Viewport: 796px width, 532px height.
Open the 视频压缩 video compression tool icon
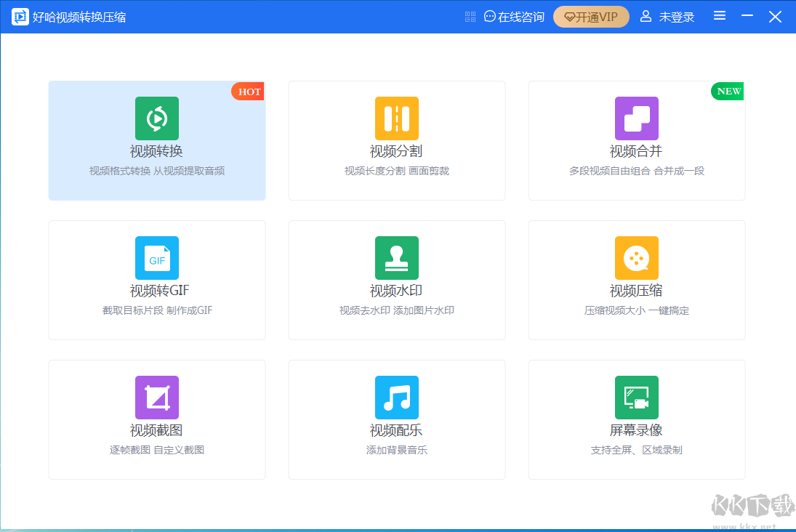click(636, 258)
